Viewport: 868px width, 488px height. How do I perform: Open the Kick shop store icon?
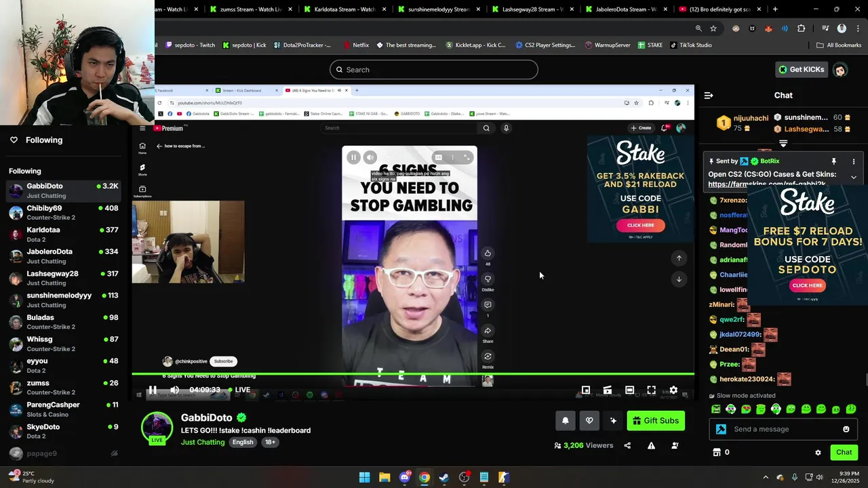pos(717,452)
